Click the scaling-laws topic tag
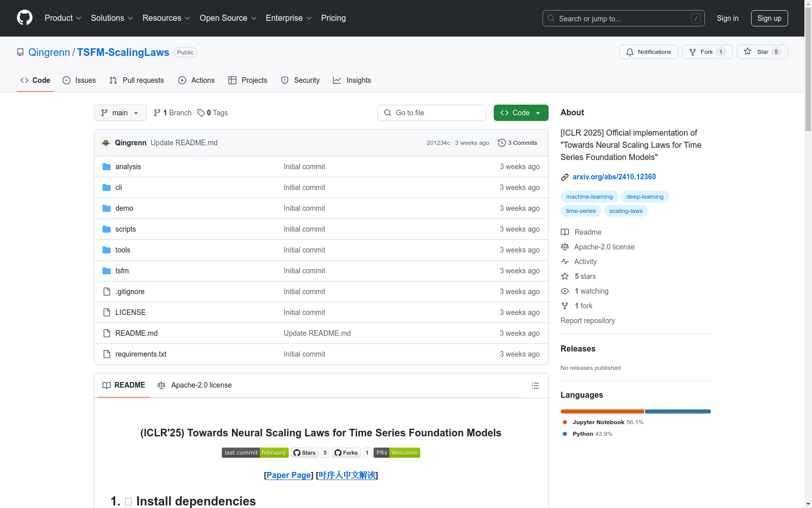 point(626,211)
